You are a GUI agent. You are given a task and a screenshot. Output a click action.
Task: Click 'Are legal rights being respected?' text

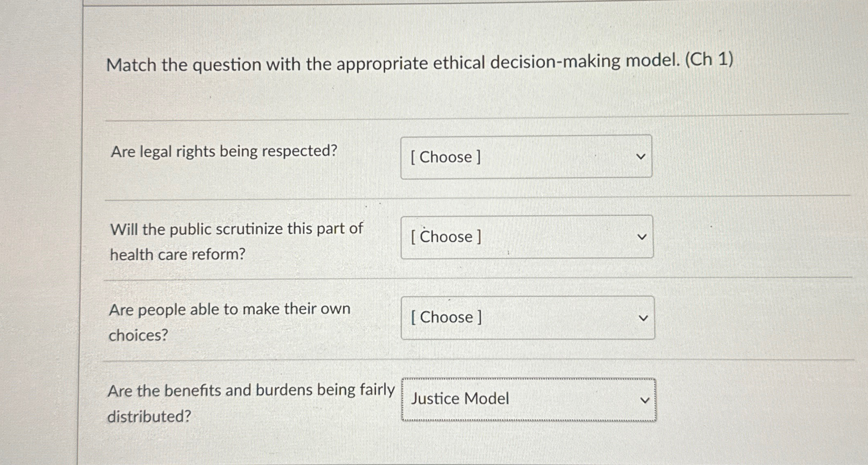click(224, 151)
